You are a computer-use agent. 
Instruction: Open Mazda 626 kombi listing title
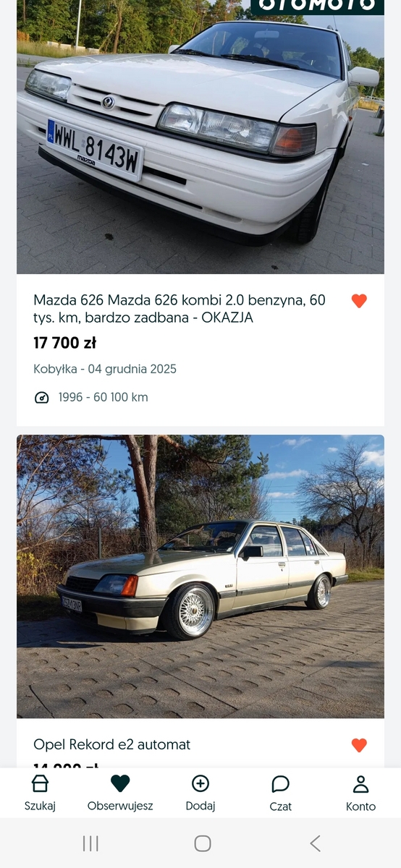point(180,309)
